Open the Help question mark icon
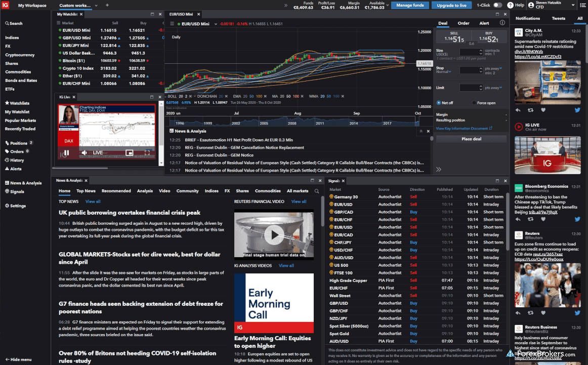 pos(510,5)
